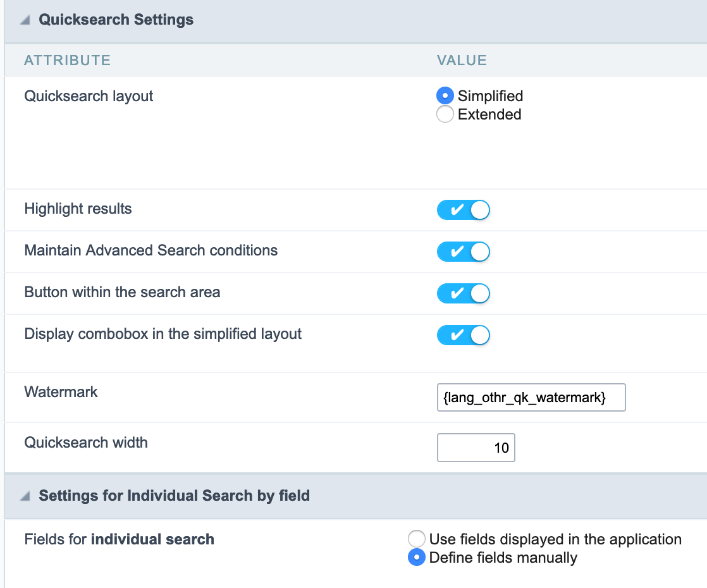Pick the Define fields manually radio
Viewport: 707px width, 588px height.
416,557
